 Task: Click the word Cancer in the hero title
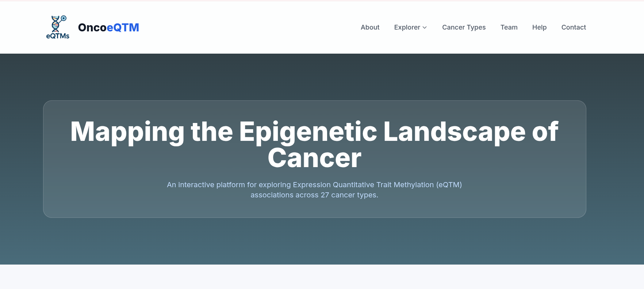(x=314, y=158)
